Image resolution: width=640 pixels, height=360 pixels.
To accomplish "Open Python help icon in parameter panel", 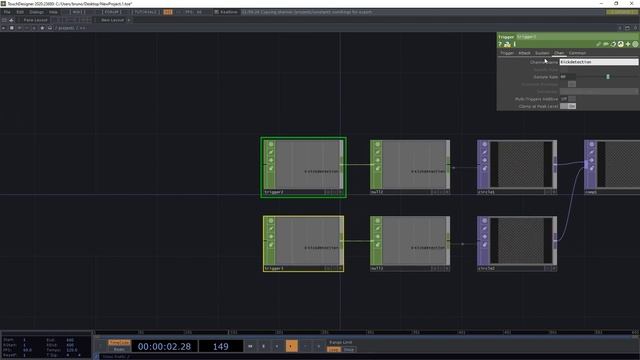I will [507, 44].
